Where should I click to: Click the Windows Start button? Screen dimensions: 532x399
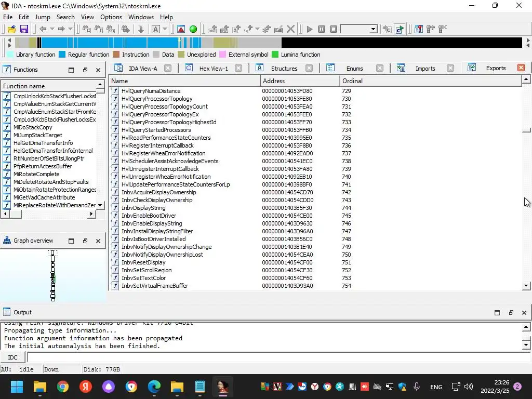[17, 387]
